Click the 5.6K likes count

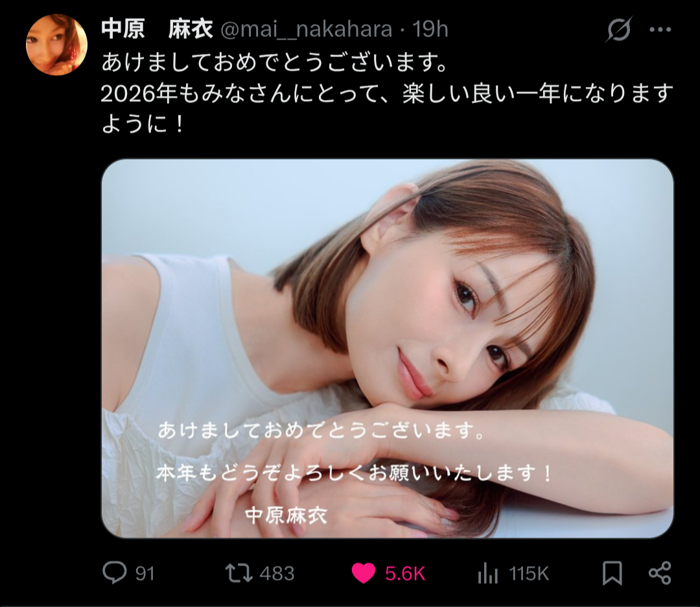pos(405,573)
